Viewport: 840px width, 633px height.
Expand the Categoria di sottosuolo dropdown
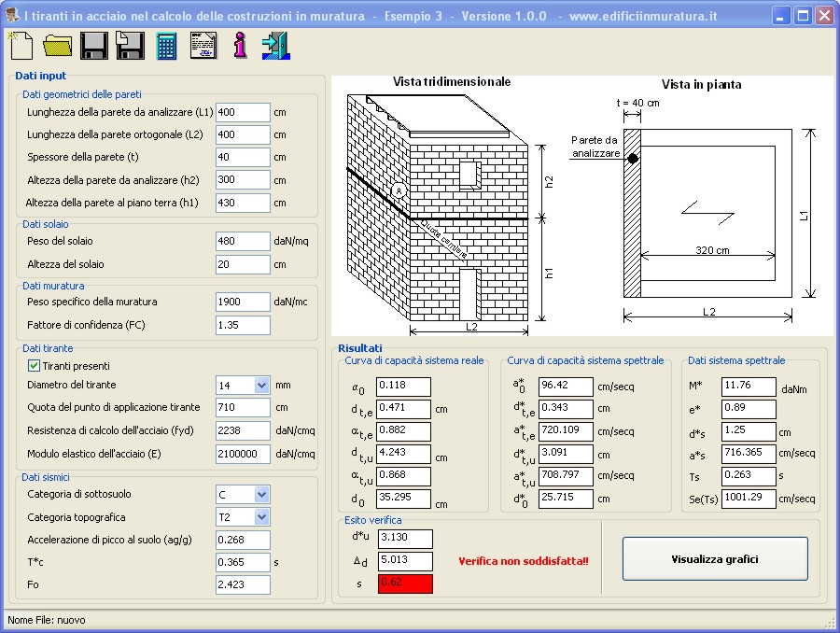click(x=261, y=494)
